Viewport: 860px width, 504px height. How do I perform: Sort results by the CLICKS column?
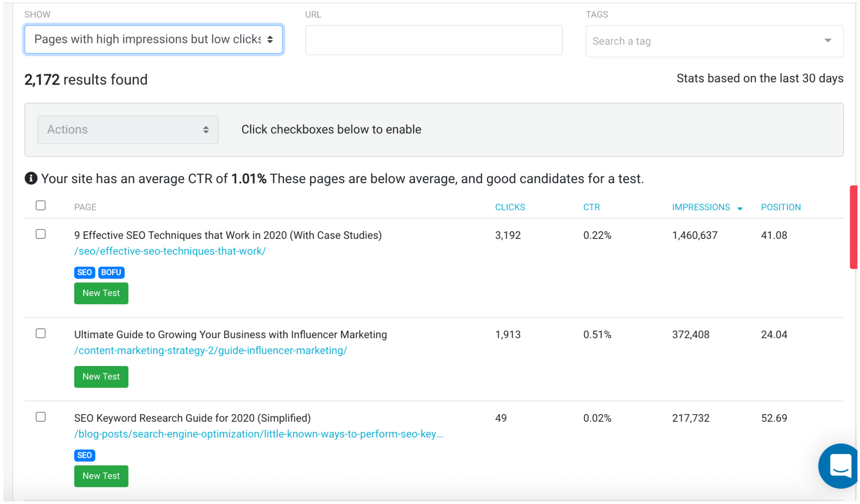click(x=510, y=207)
